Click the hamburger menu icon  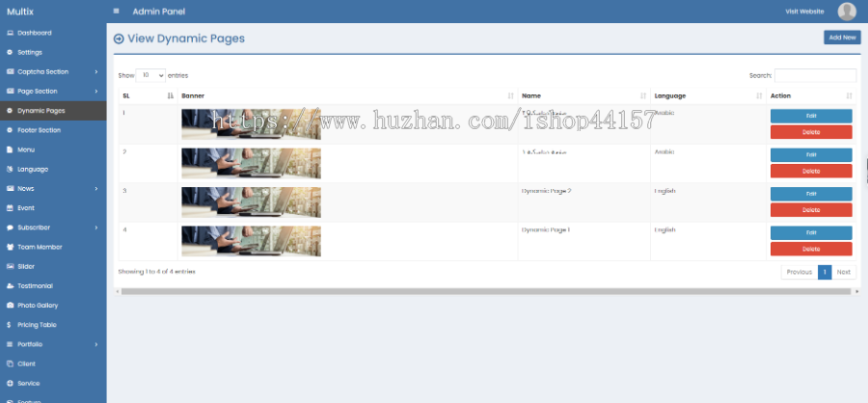(116, 11)
